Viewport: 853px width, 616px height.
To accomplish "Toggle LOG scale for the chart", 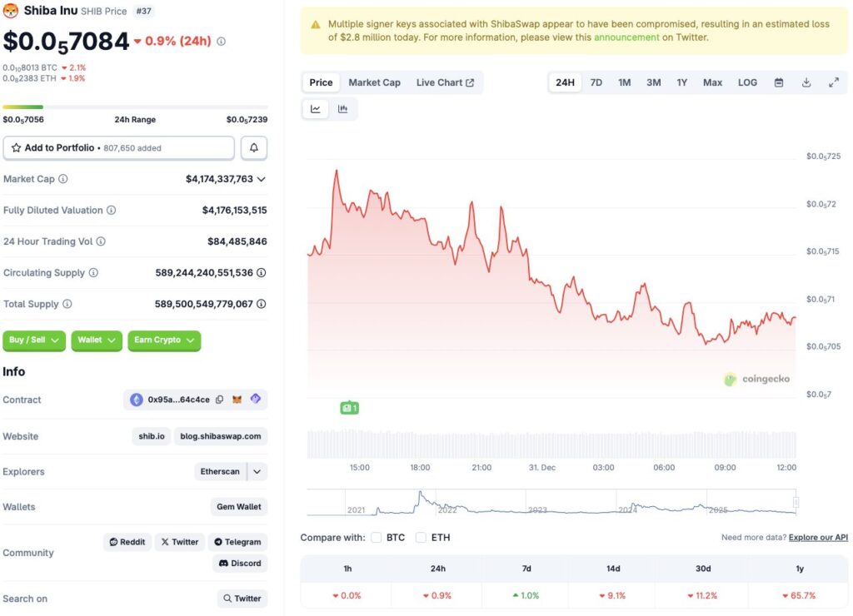I will point(747,82).
